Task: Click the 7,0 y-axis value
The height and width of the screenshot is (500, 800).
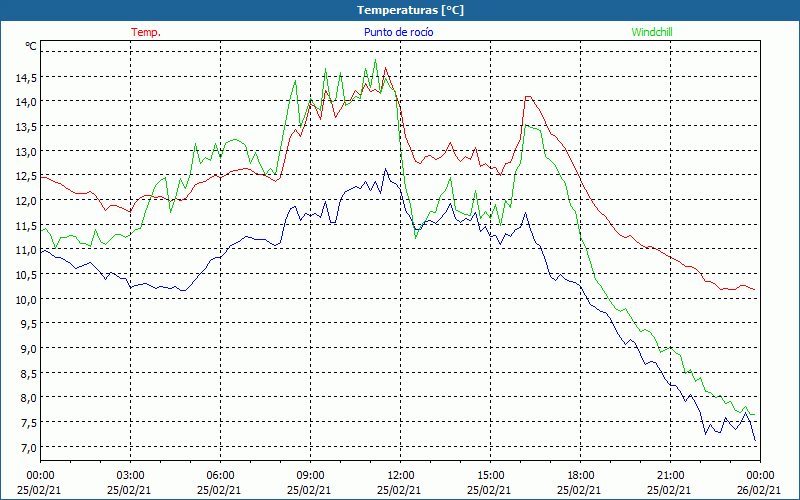Action: [28, 447]
